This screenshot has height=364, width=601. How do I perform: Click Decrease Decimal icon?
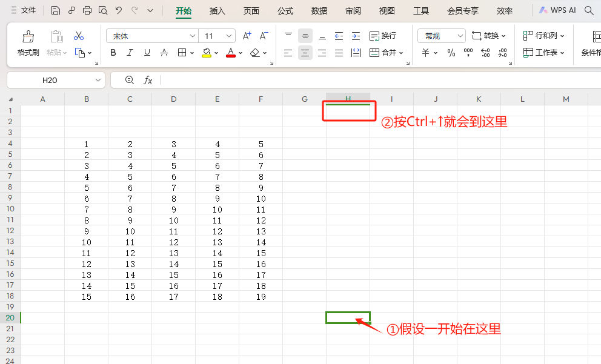tap(502, 53)
